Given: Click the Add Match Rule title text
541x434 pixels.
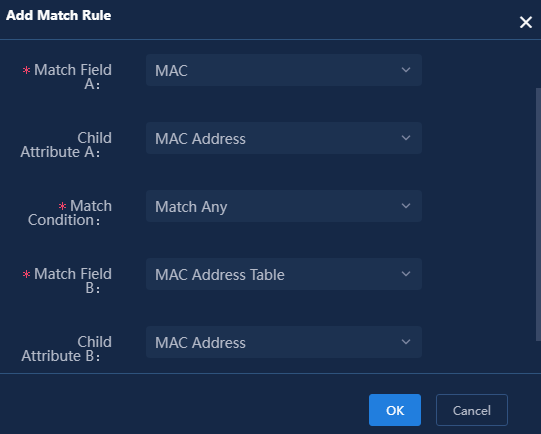Looking at the screenshot, I should pyautogui.click(x=59, y=15).
